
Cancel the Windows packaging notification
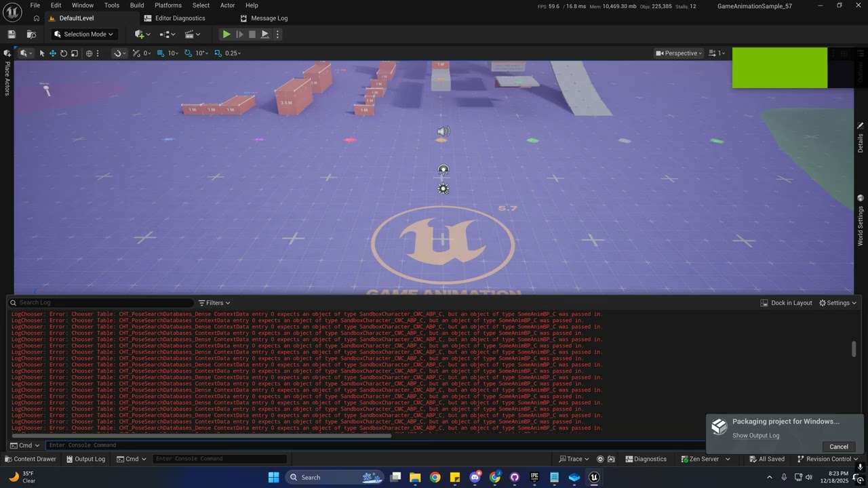tap(839, 447)
